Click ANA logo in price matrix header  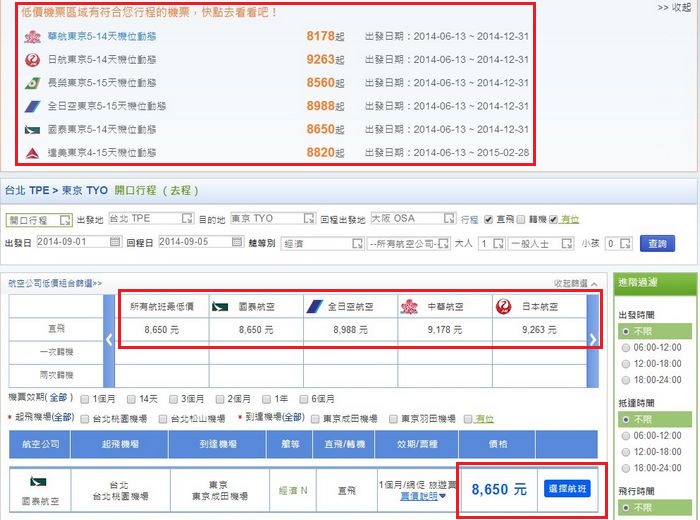314,307
